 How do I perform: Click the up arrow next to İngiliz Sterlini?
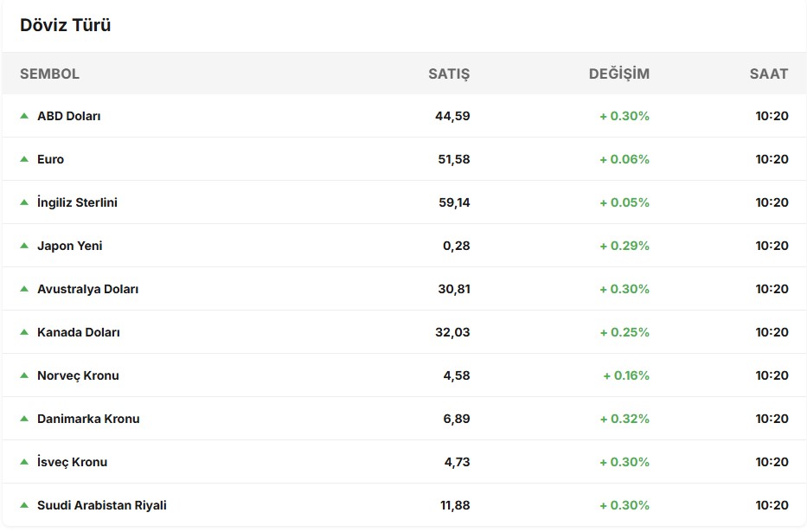24,202
